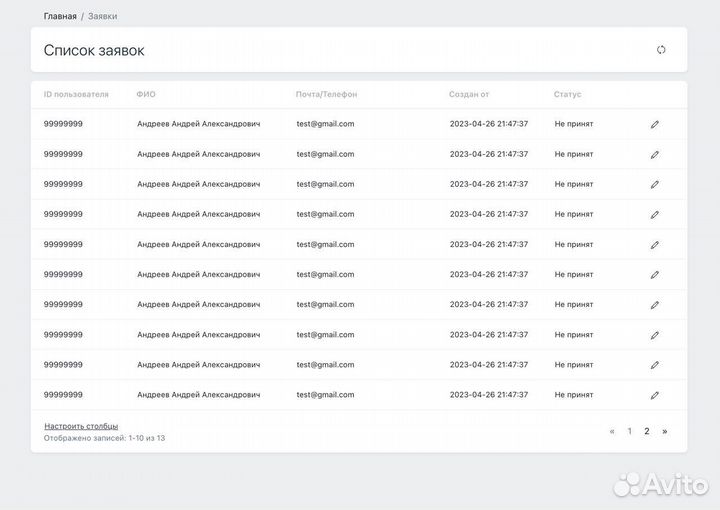
Task: Click the previous page double-arrow «
Action: pyautogui.click(x=612, y=431)
